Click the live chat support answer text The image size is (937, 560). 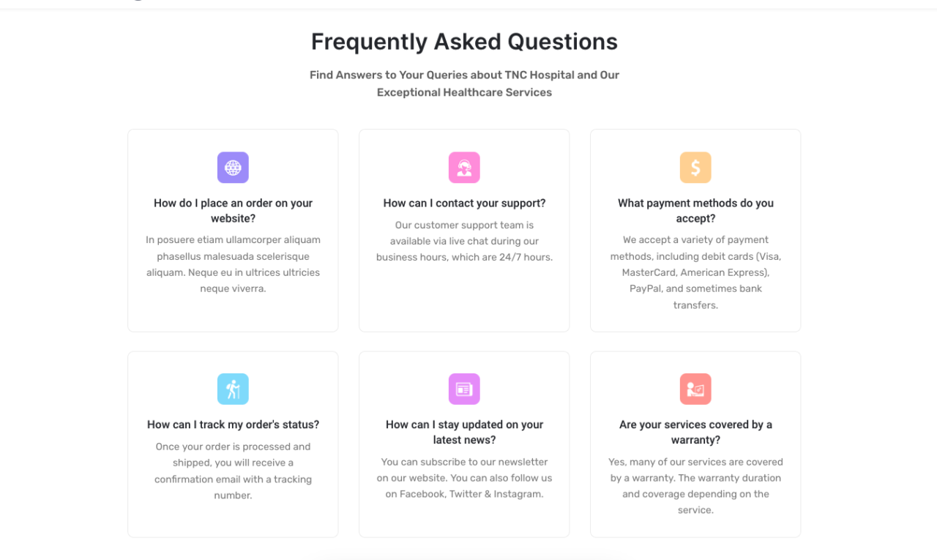[x=464, y=241]
